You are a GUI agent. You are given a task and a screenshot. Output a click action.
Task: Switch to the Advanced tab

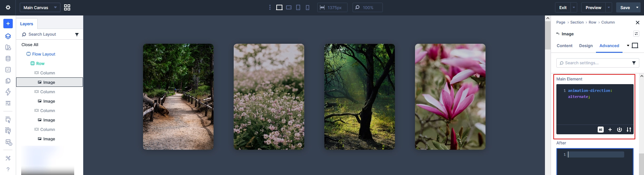pos(609,46)
